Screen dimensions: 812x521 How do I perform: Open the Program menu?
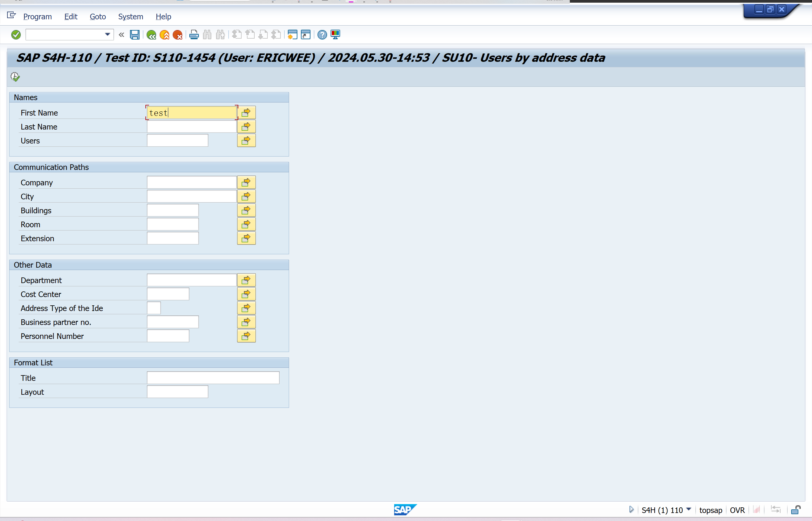(x=37, y=17)
